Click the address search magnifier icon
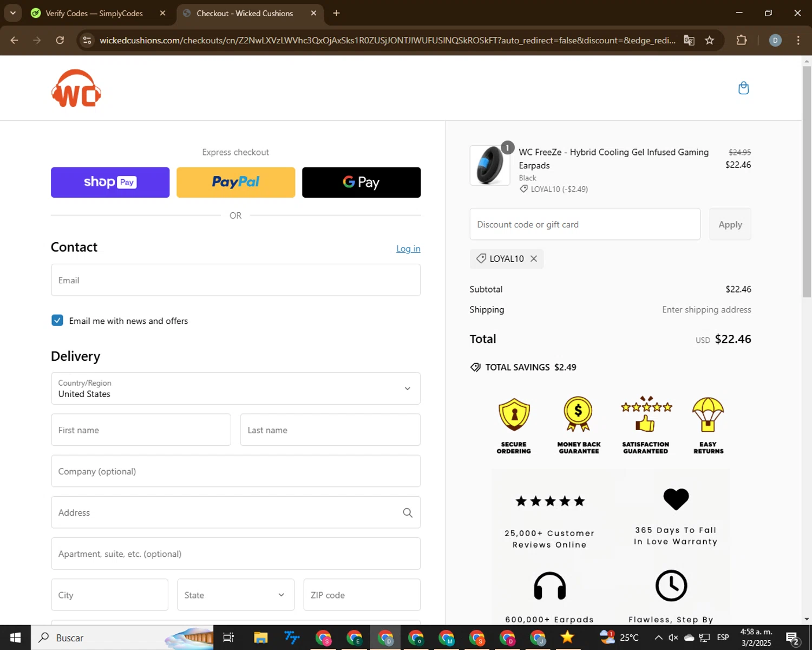 (x=408, y=512)
